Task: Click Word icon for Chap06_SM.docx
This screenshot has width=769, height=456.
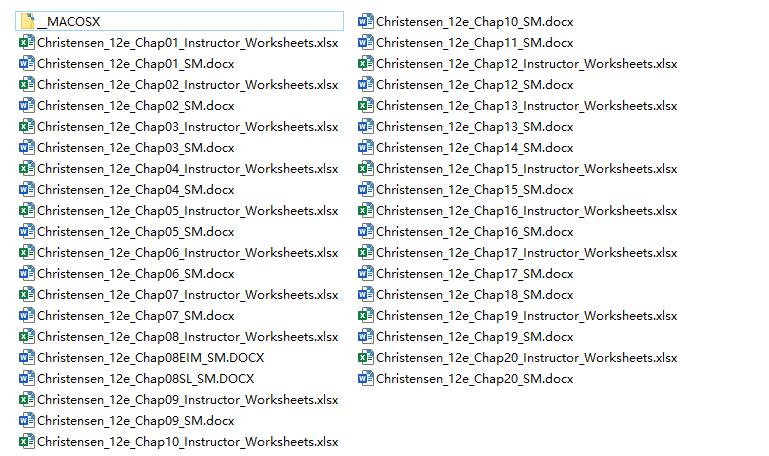Action: coord(26,273)
